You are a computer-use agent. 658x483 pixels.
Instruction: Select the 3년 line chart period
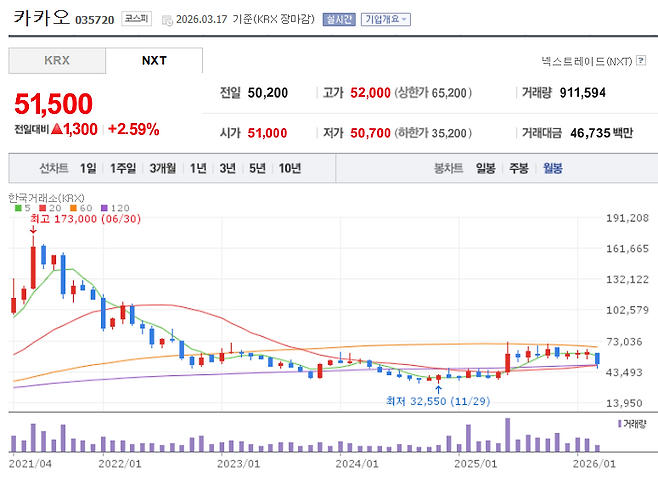[x=228, y=168]
